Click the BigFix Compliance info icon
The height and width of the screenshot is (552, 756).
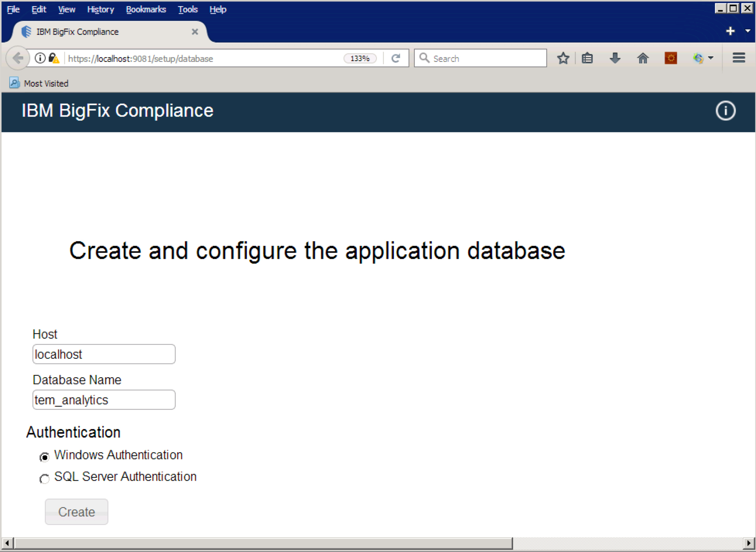[x=725, y=111]
